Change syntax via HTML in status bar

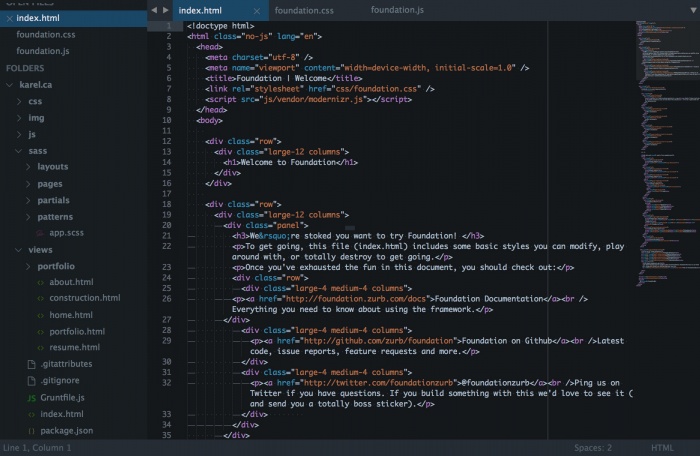(x=662, y=448)
